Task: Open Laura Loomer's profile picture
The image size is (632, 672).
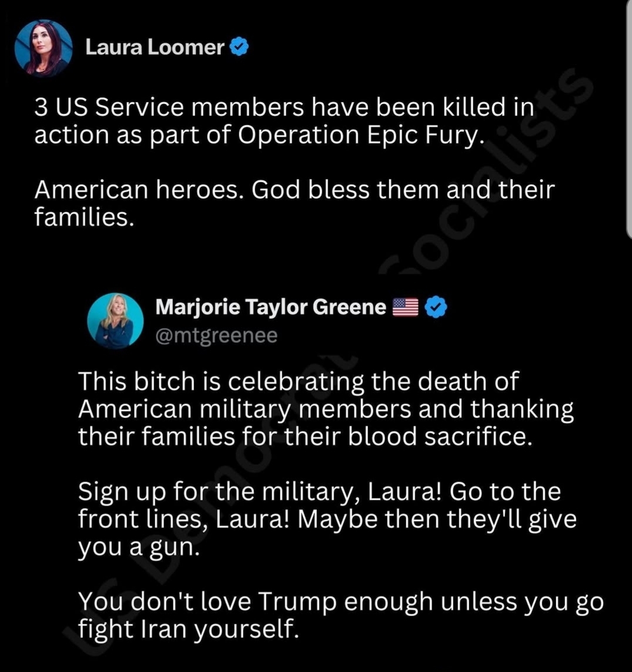Action: (44, 48)
